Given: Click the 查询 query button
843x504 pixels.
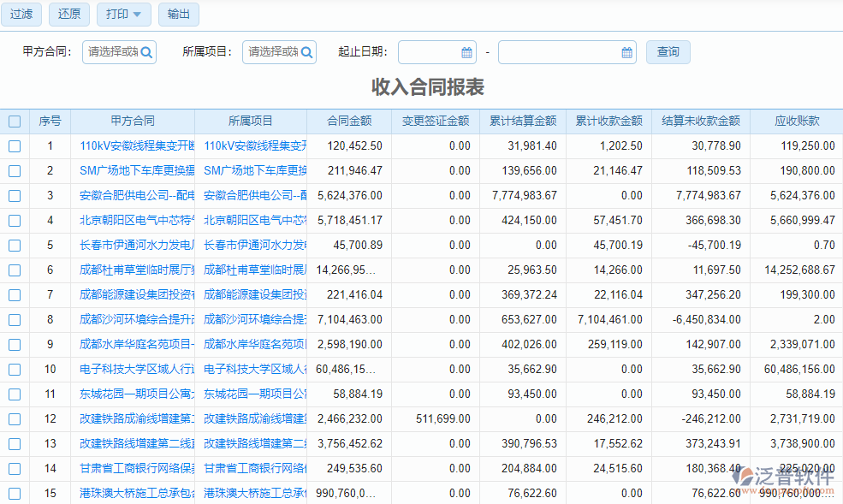Looking at the screenshot, I should coord(668,51).
